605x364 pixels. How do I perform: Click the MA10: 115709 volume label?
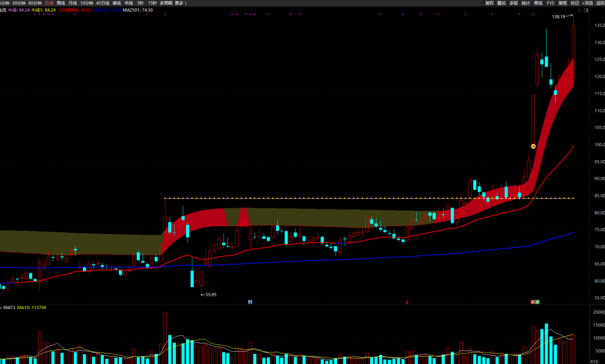click(31, 307)
